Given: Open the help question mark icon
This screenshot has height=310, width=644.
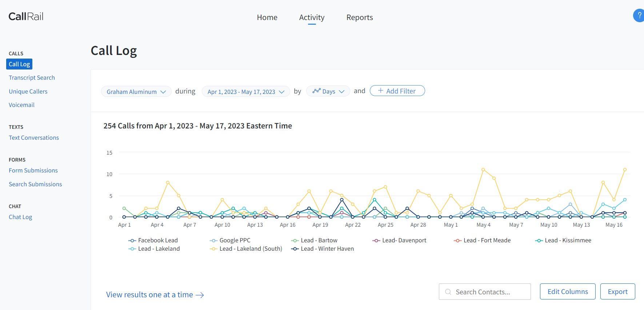Looking at the screenshot, I should click(639, 16).
